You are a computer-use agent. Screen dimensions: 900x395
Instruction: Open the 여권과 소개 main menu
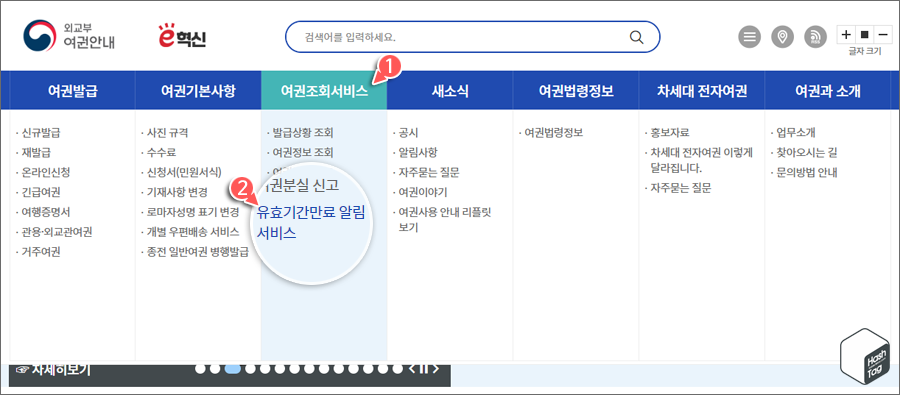(827, 91)
